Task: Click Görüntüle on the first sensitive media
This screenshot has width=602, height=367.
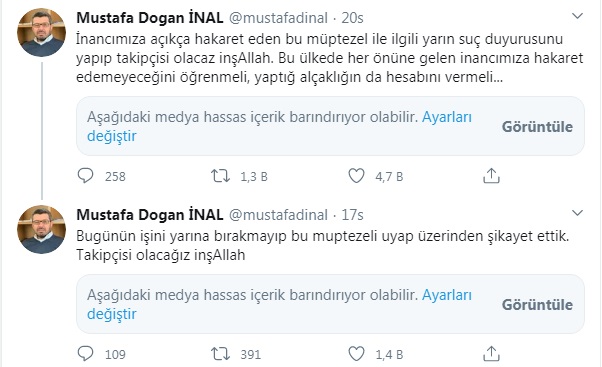Action: click(x=537, y=127)
